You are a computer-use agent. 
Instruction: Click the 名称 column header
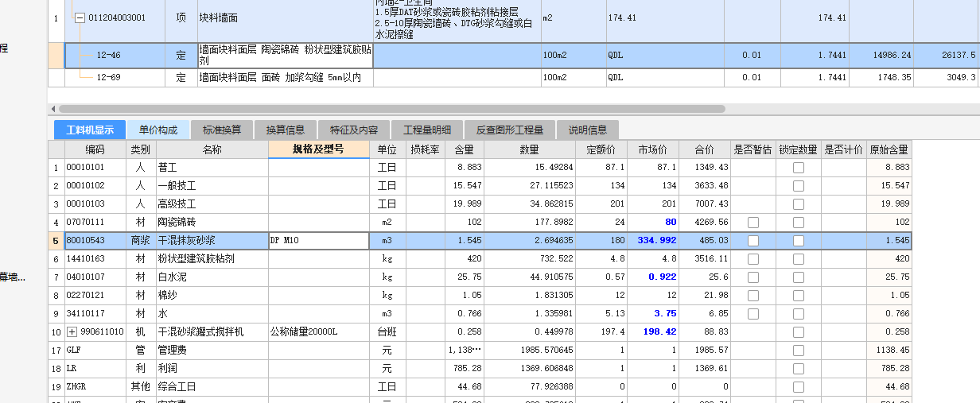212,149
